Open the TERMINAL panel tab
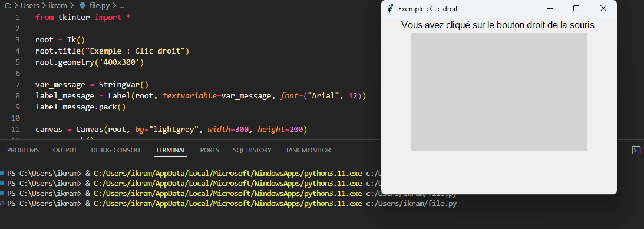The height and width of the screenshot is (229, 644). tap(171, 150)
